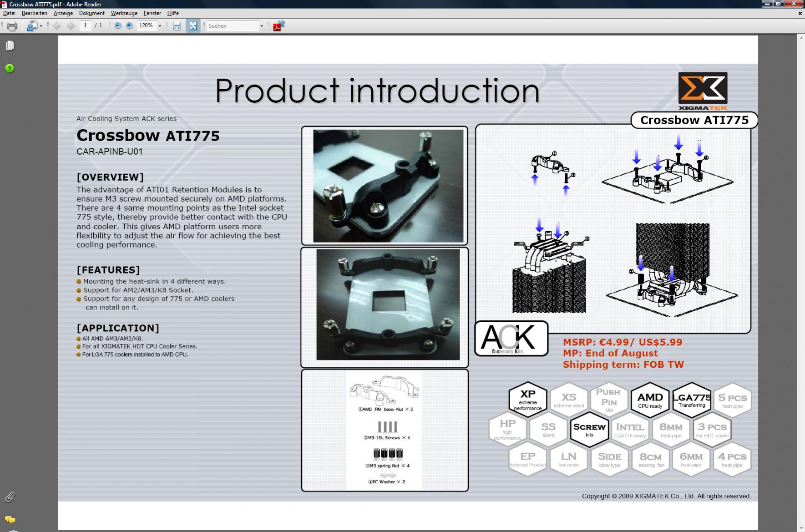The width and height of the screenshot is (805, 532).
Task: Click the MSRP: €4.99/ US$5.99 price line
Action: 623,342
